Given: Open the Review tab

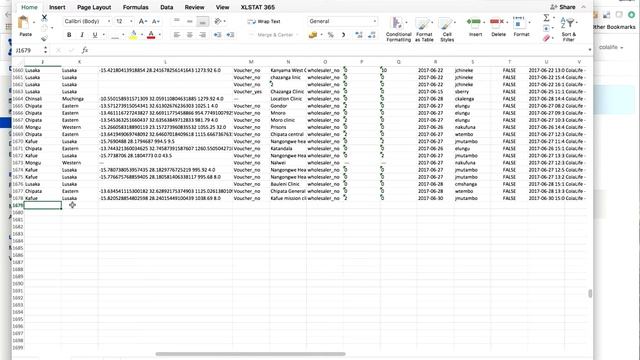Looking at the screenshot, I should click(x=194, y=7).
